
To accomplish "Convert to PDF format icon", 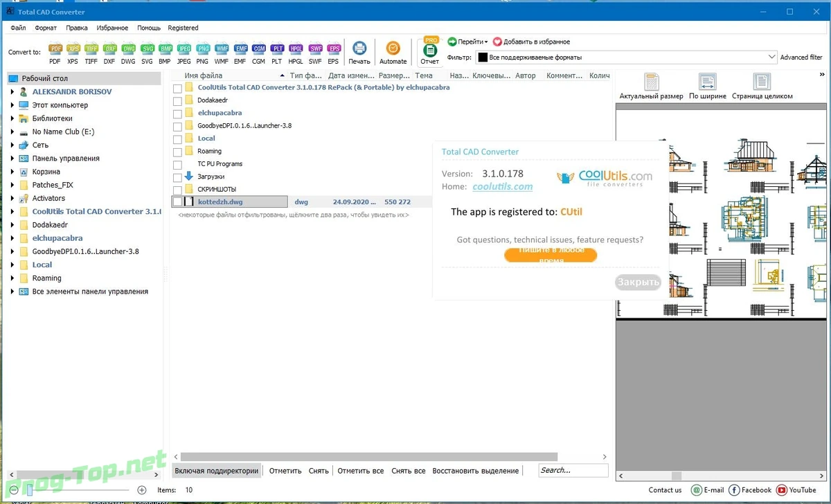I will (x=55, y=49).
